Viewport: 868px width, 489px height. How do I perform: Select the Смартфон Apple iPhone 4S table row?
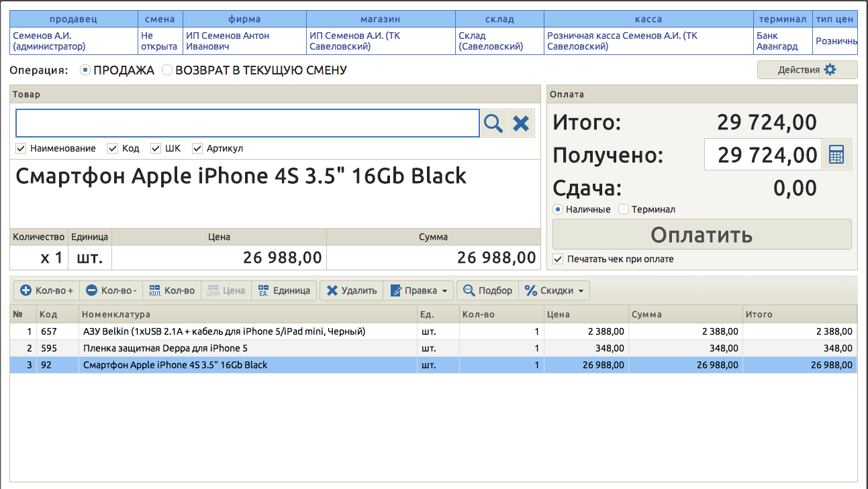pyautogui.click(x=434, y=365)
